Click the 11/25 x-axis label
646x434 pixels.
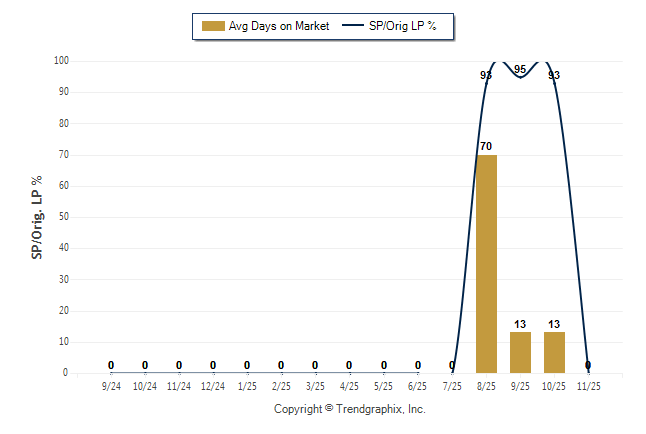tap(588, 385)
